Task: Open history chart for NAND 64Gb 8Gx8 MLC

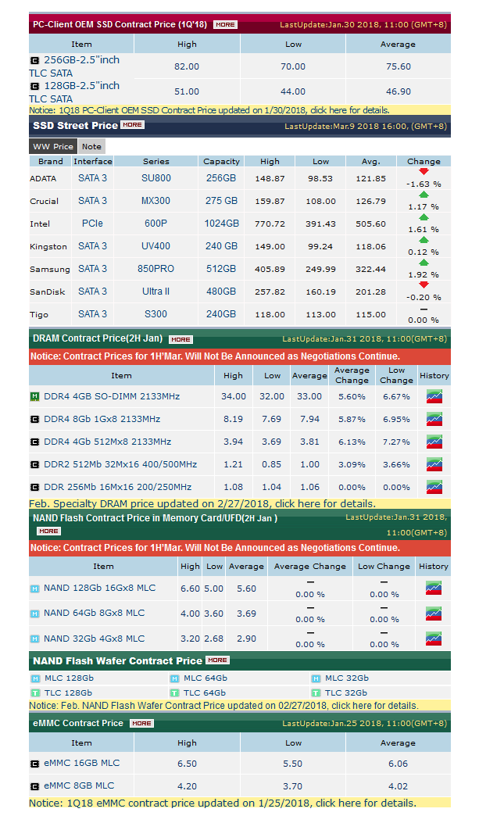Action: click(434, 613)
